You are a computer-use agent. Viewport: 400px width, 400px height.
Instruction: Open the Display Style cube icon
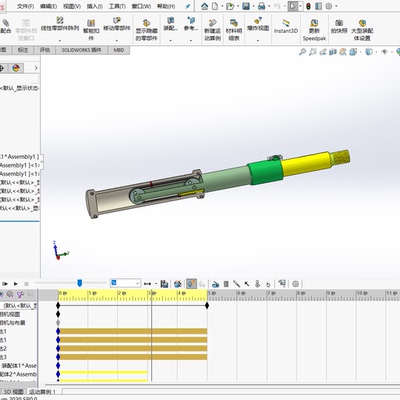(369, 52)
